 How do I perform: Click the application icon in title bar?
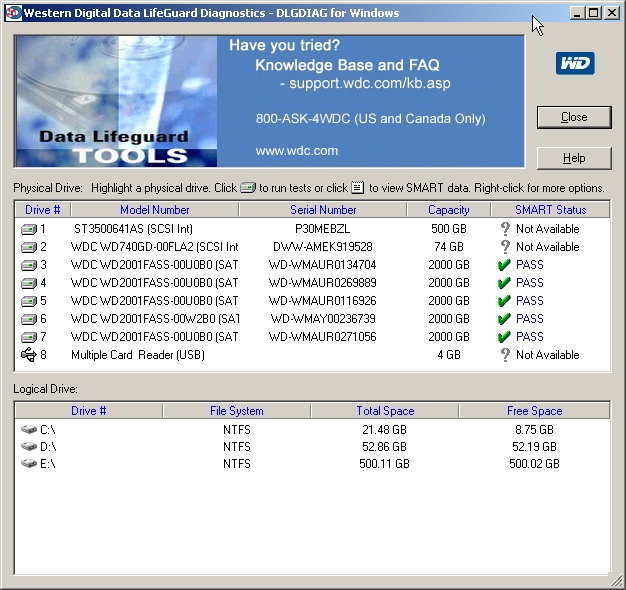[x=13, y=13]
